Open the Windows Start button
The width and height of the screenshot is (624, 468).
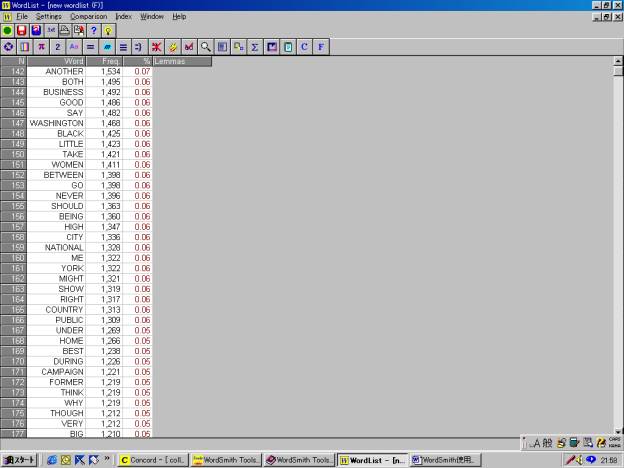click(19, 460)
